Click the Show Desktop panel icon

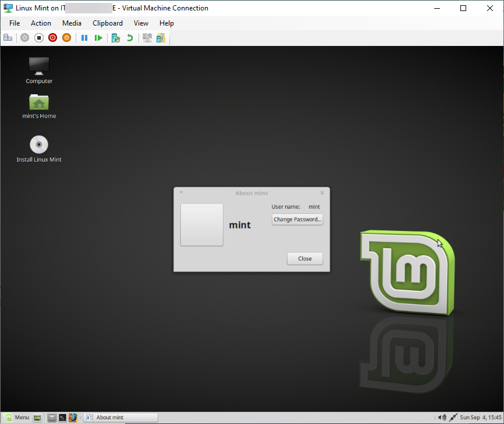point(37,418)
